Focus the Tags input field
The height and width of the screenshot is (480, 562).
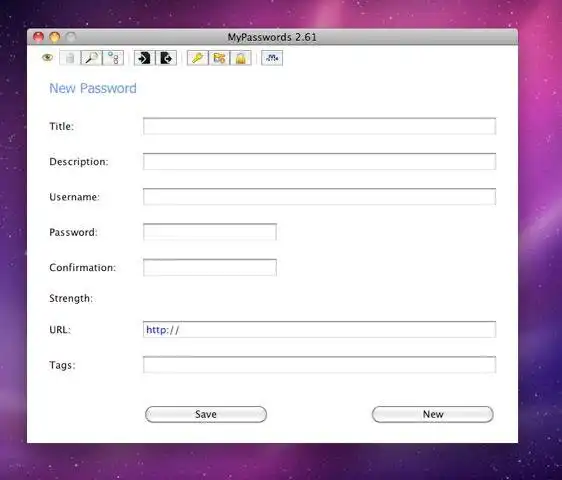319,365
